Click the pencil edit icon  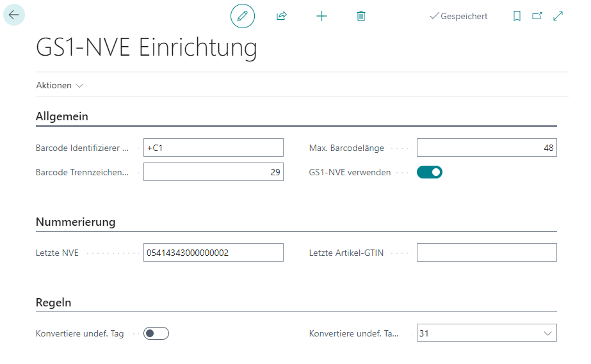(242, 16)
